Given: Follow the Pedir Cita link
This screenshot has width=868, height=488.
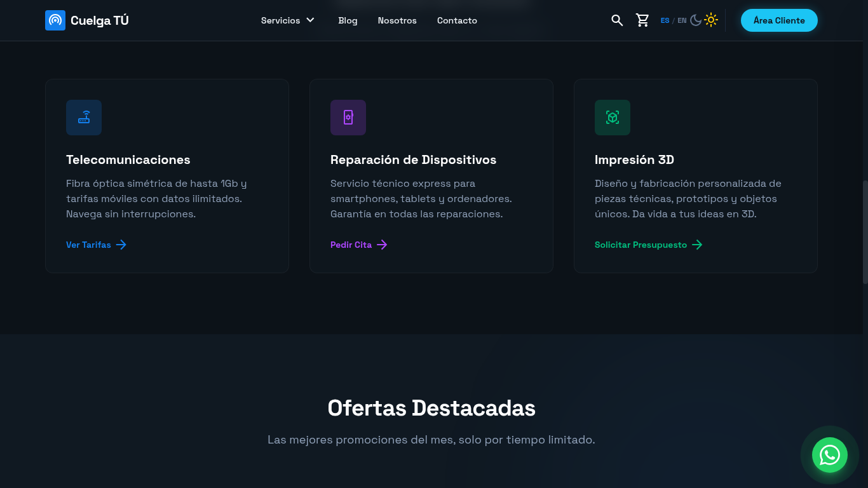Looking at the screenshot, I should pyautogui.click(x=359, y=245).
